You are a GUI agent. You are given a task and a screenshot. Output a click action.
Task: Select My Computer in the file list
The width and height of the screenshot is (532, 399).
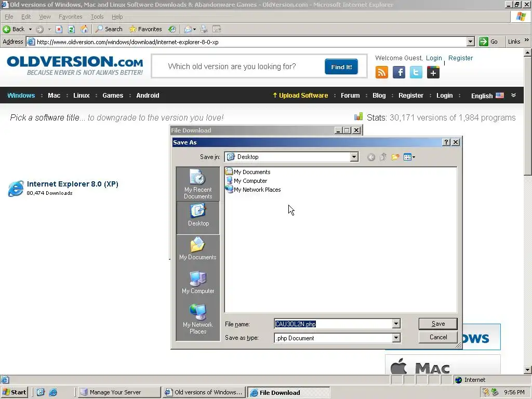(x=247, y=181)
